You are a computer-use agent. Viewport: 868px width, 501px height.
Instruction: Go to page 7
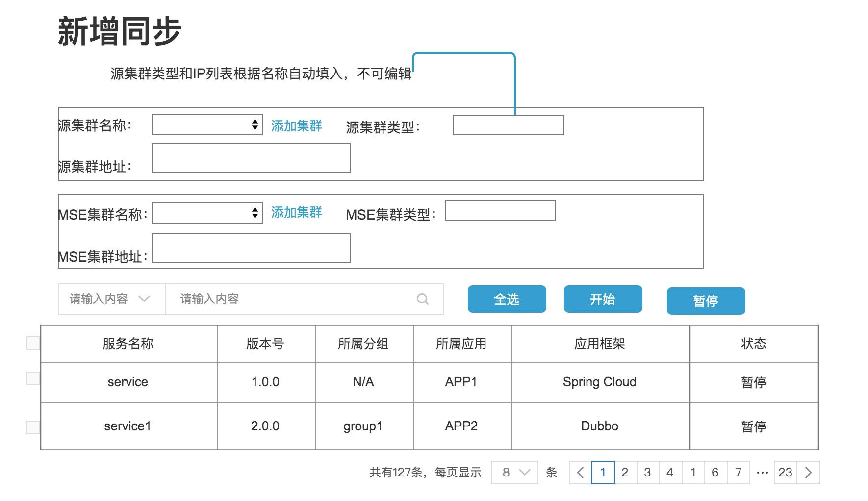click(x=738, y=473)
